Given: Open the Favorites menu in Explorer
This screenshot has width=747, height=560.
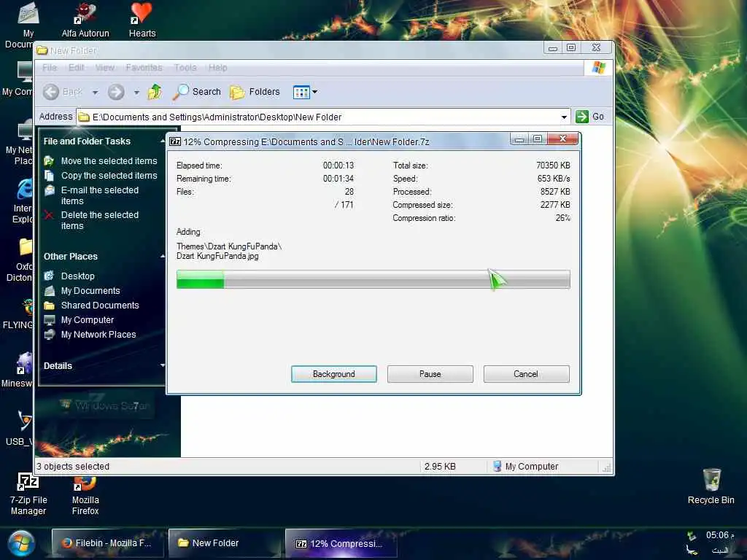Looking at the screenshot, I should coord(144,68).
